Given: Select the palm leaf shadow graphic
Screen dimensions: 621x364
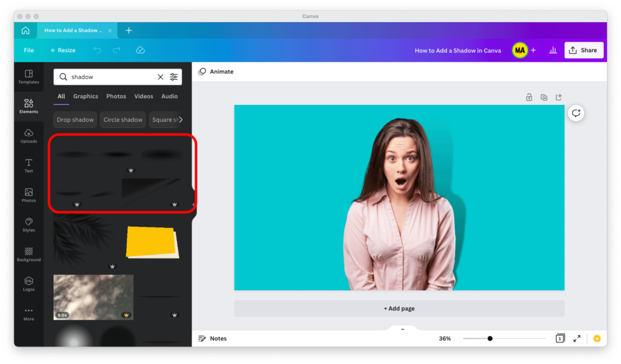Looking at the screenshot, I should (86, 242).
